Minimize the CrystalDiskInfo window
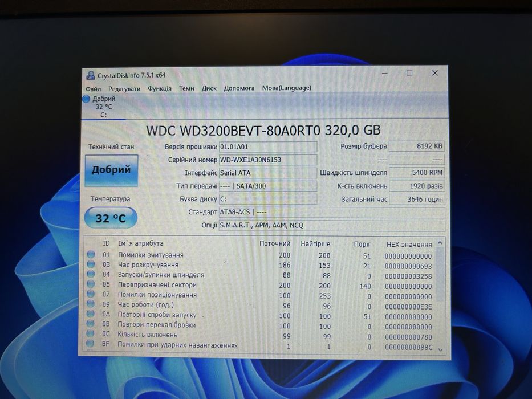 [x=385, y=74]
